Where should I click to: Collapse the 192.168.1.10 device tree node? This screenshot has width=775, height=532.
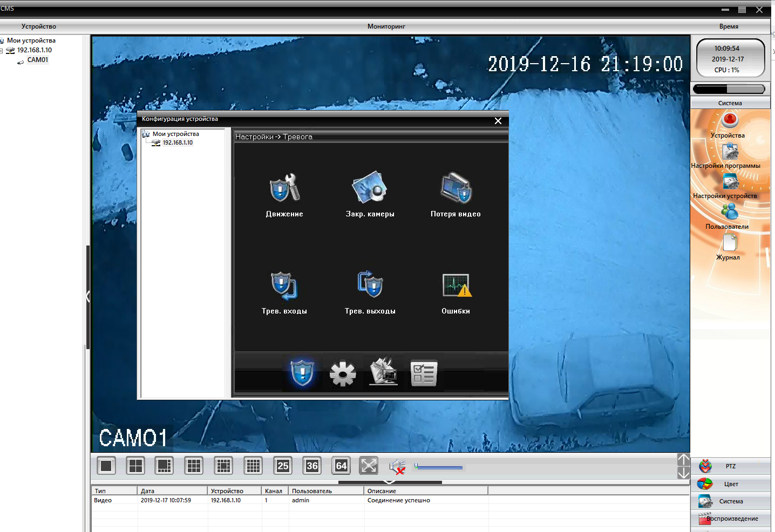point(2,51)
